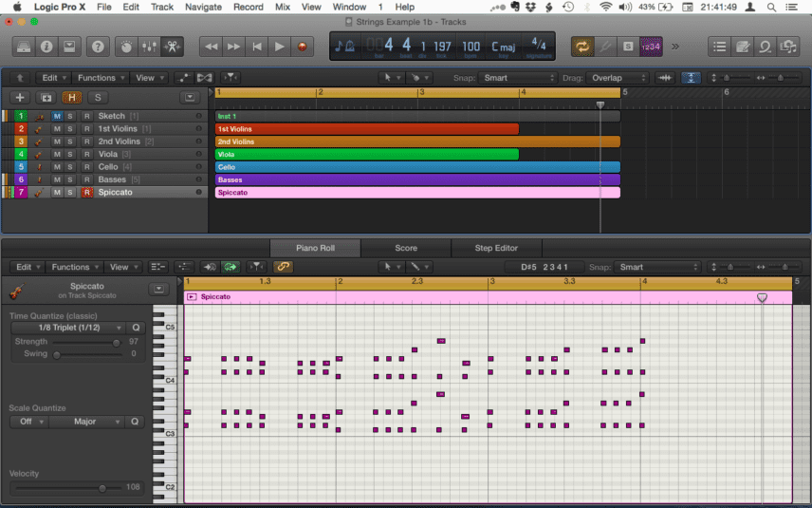Screen dimensions: 812x508
Task: Switch to the Step Editor tab
Action: tap(496, 248)
